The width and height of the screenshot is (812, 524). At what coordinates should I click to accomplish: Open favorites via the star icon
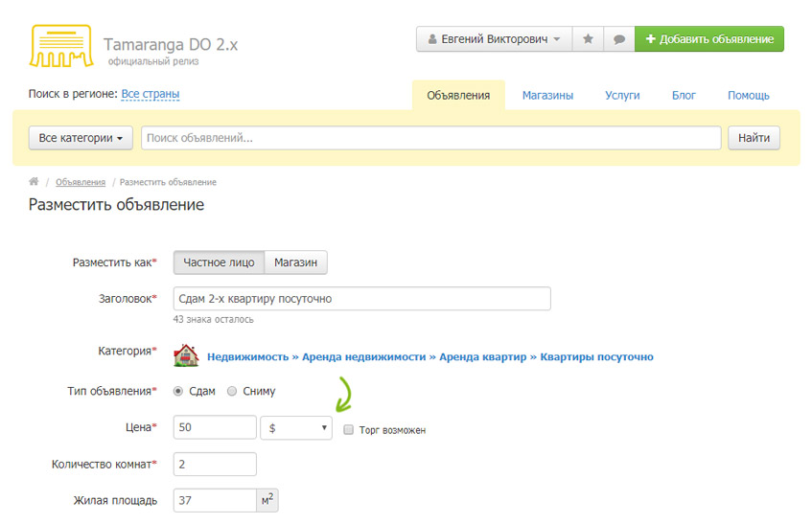click(588, 39)
